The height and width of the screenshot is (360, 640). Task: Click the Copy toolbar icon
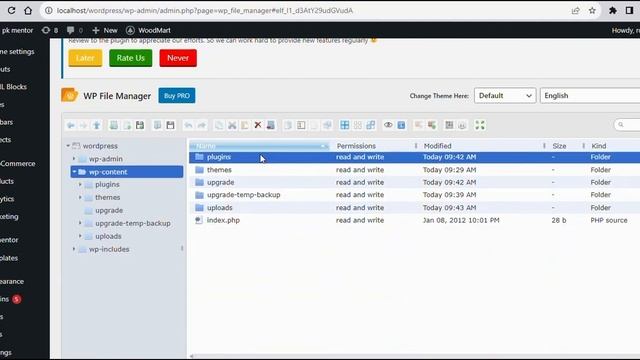219,125
